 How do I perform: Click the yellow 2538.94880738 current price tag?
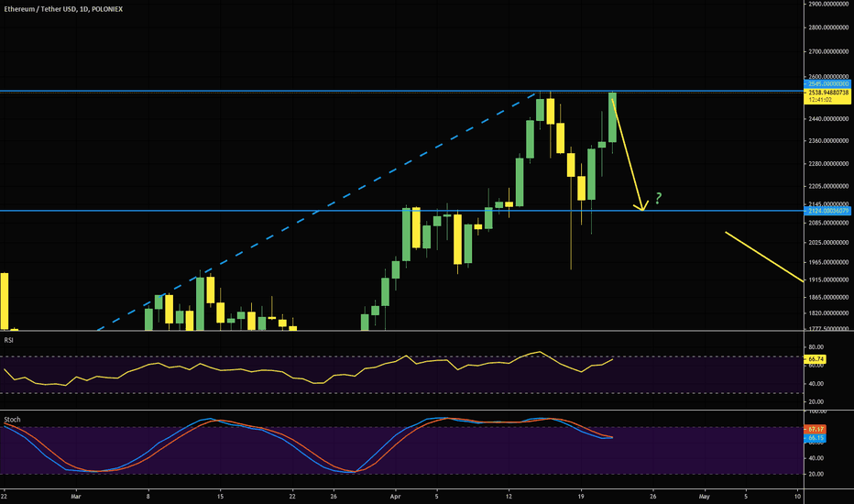(827, 93)
